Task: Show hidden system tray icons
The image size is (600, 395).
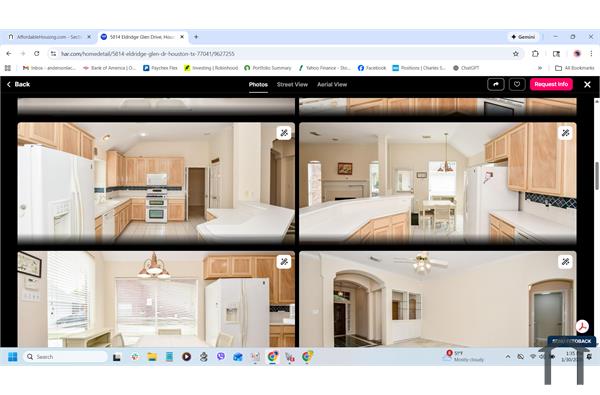Action: (508, 357)
